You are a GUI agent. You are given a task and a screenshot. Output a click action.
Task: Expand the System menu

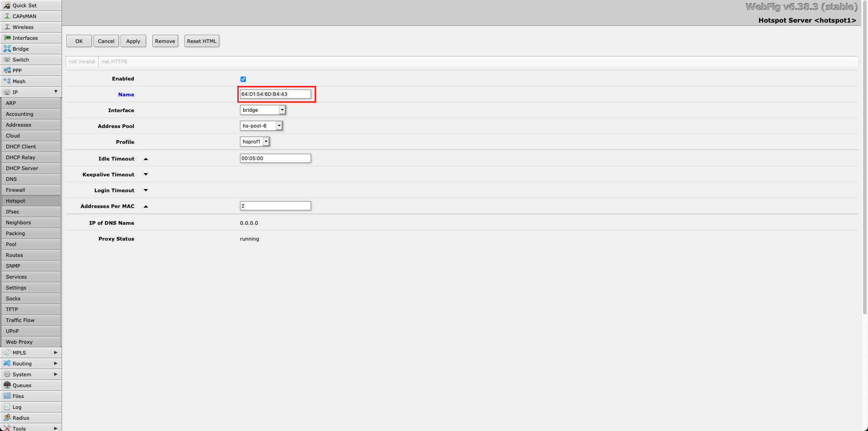[x=31, y=374]
